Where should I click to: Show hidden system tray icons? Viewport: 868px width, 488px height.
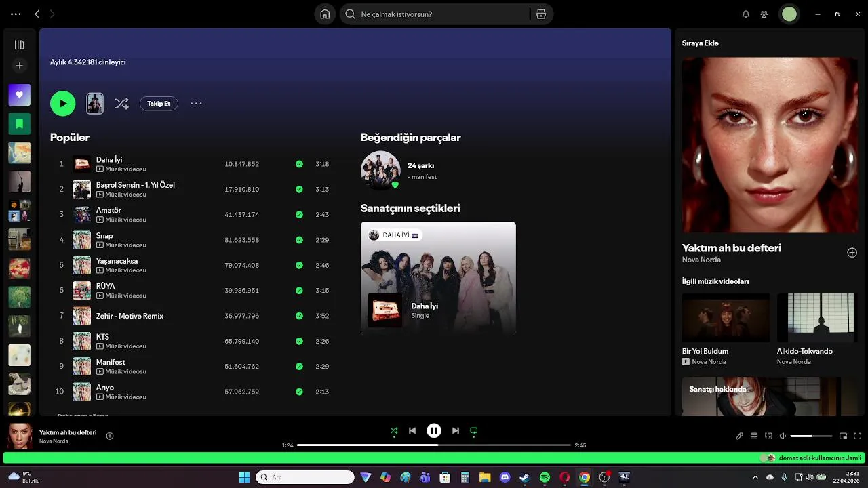point(755,477)
